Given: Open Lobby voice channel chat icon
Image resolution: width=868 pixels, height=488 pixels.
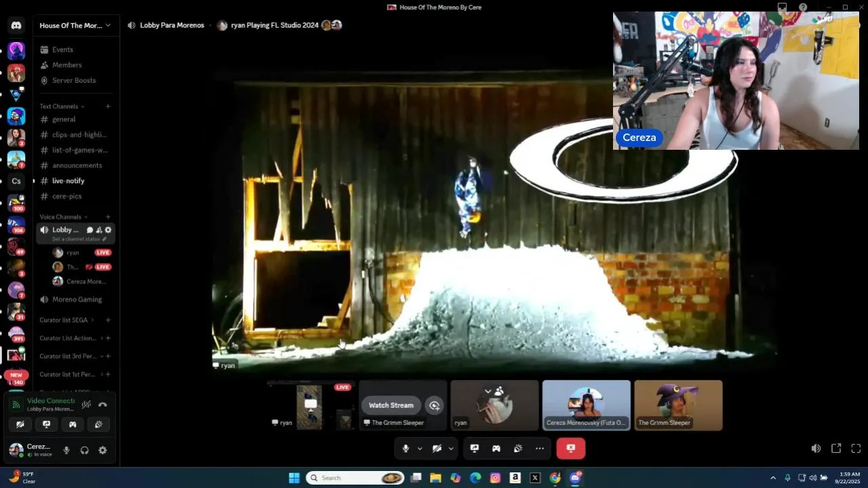Looking at the screenshot, I should click(90, 230).
